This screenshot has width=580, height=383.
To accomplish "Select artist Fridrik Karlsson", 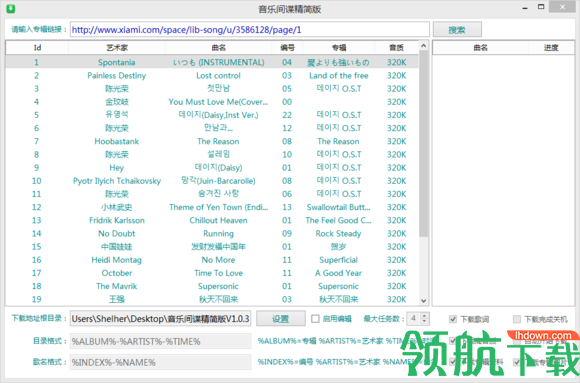I will (117, 220).
